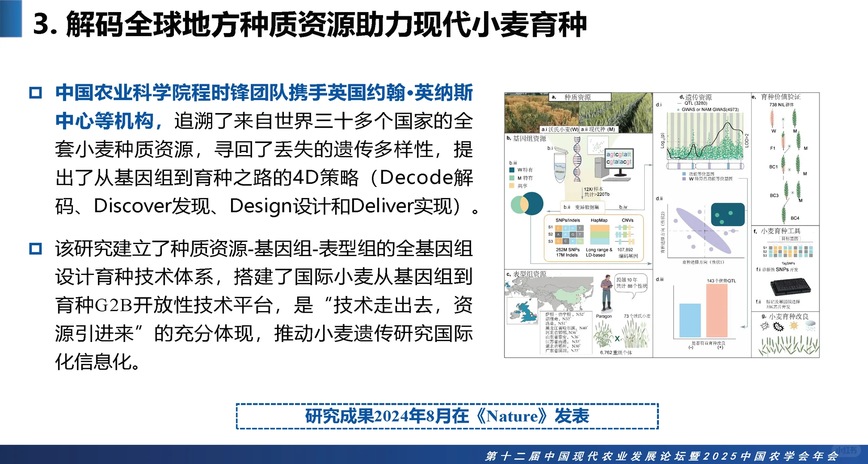Click the footer text 第十二届中国现代农业发展论坛
The width and height of the screenshot is (868, 464).
coord(586,456)
